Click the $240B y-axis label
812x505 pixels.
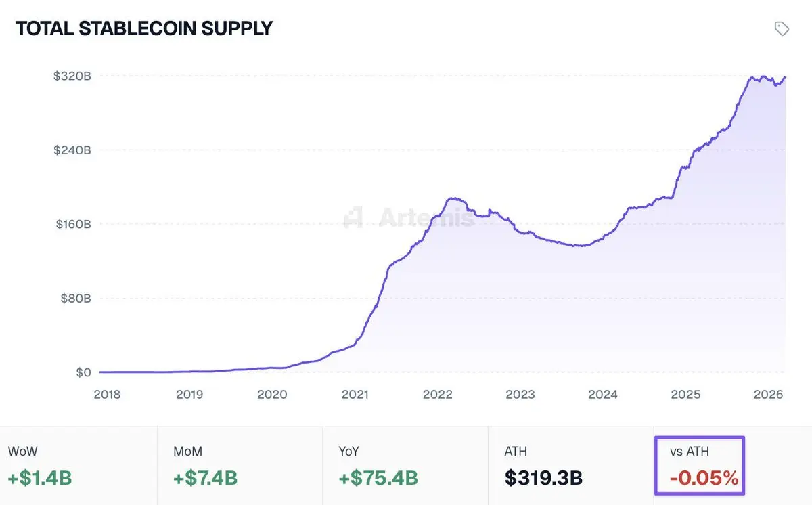(x=72, y=150)
